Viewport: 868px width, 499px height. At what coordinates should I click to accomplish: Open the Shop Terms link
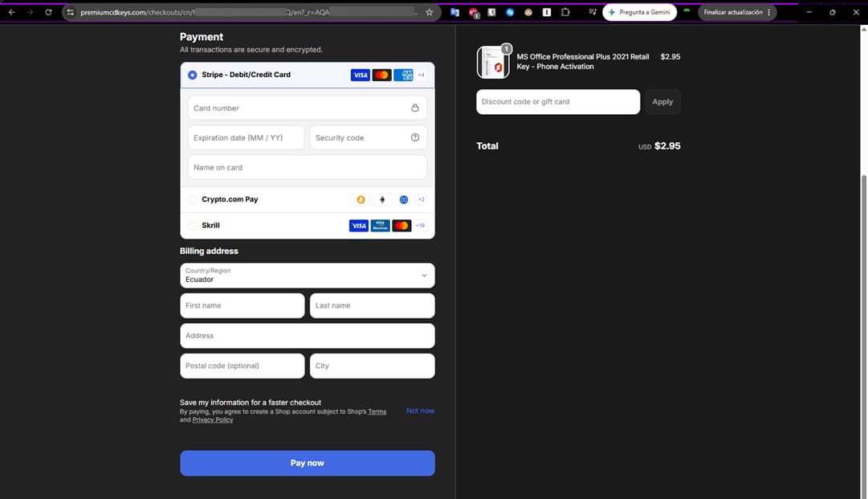(x=377, y=411)
